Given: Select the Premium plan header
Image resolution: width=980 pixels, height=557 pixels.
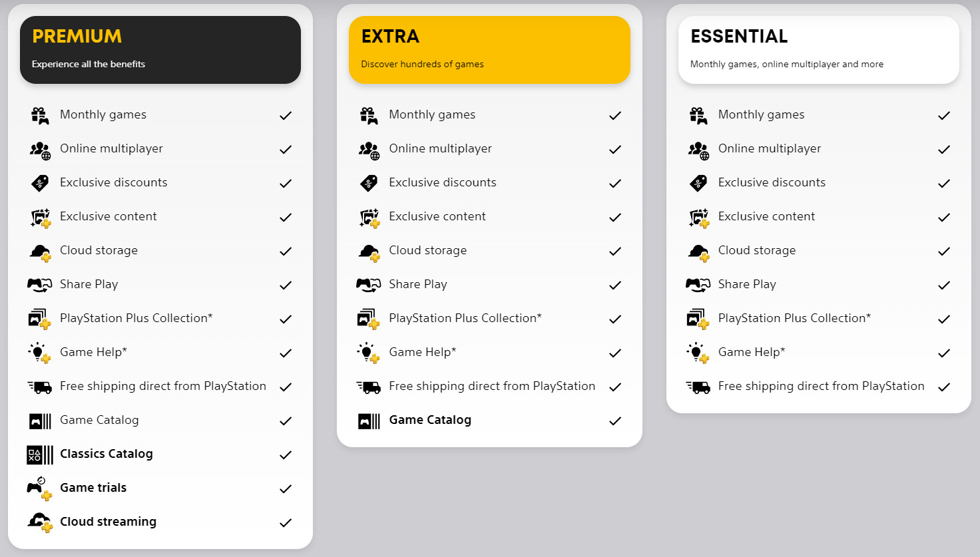Looking at the screenshot, I should click(x=160, y=50).
